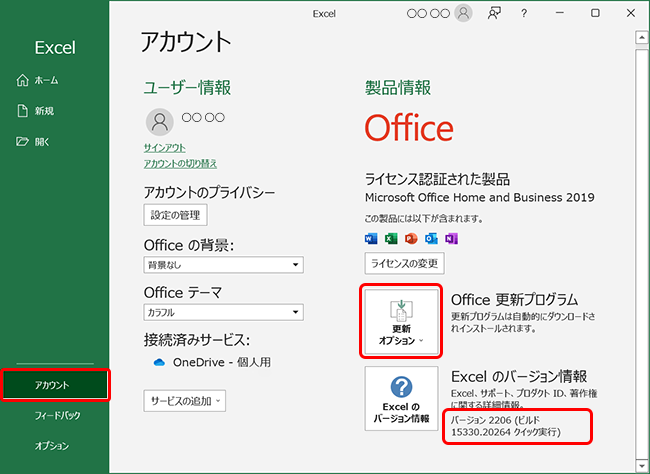Click the バージョン 2206 build text
Image resolution: width=650 pixels, height=474 pixels.
point(506,426)
